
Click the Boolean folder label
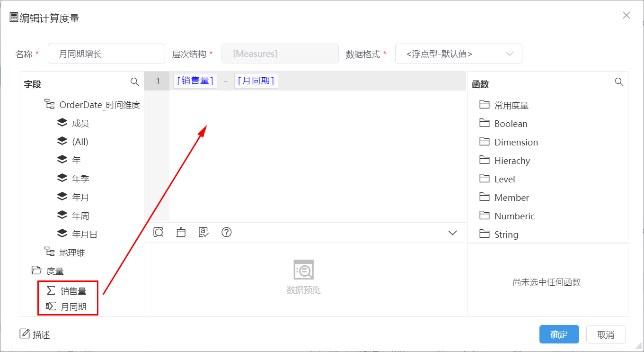(x=511, y=124)
